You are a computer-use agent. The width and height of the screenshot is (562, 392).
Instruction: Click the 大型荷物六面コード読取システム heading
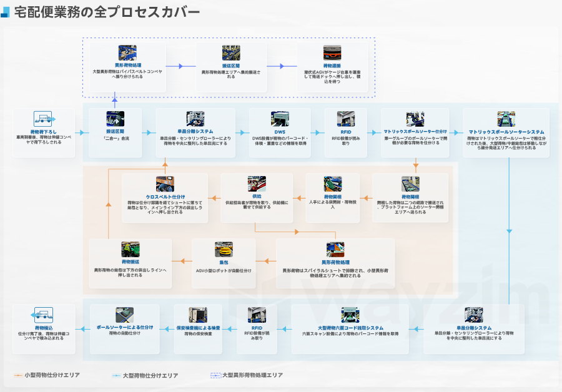pyautogui.click(x=350, y=328)
